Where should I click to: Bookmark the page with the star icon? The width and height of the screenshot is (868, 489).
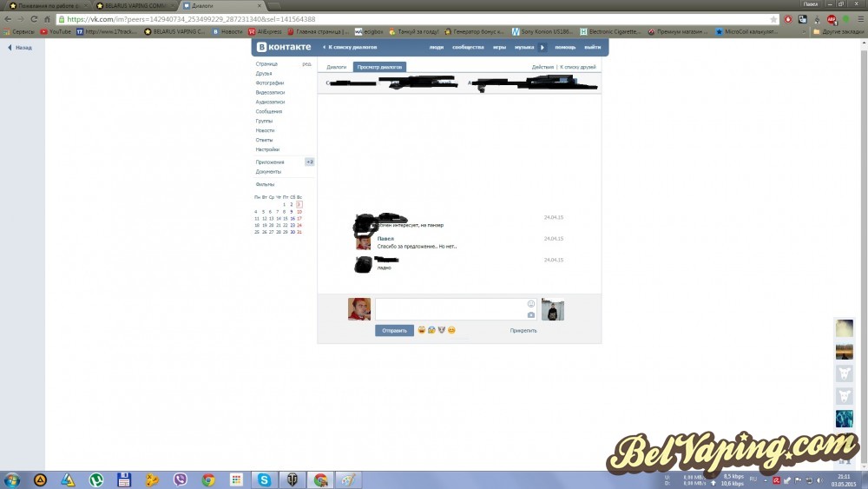[x=773, y=19]
